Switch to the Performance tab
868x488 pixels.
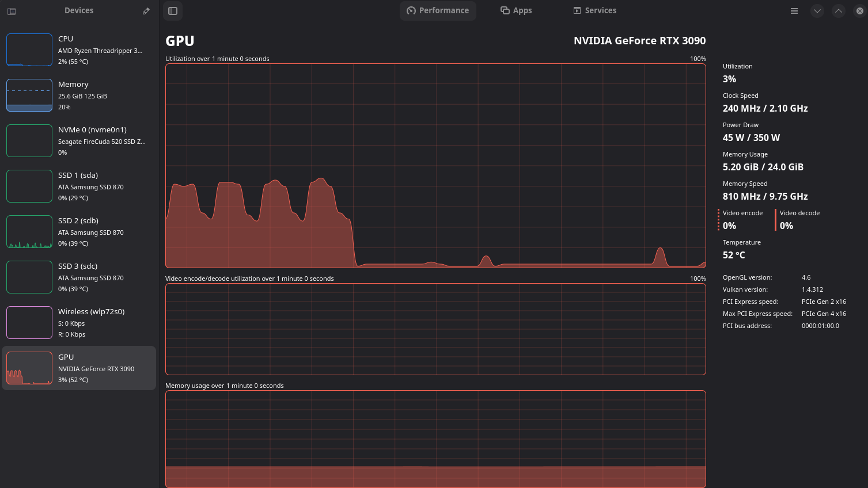pos(438,10)
